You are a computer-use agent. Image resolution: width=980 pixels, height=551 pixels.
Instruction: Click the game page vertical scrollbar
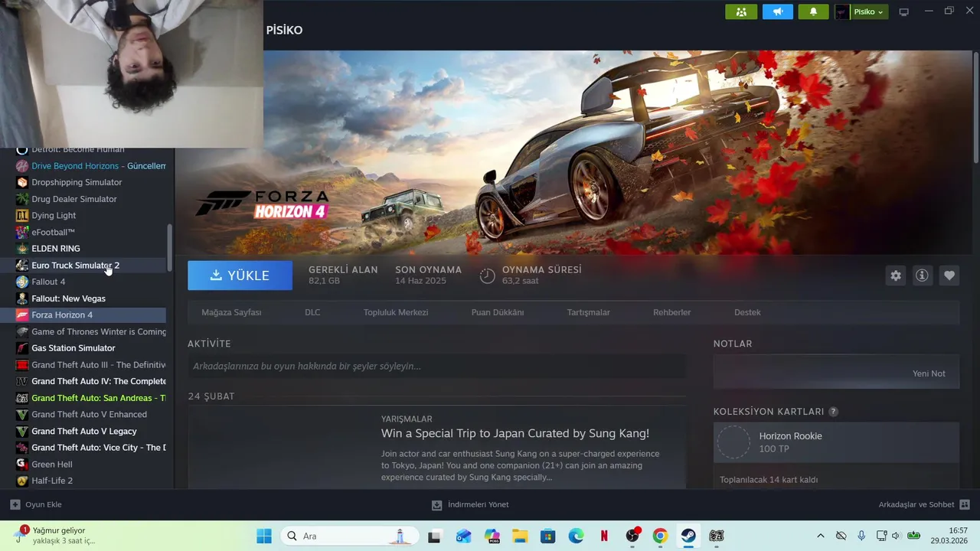point(975,107)
